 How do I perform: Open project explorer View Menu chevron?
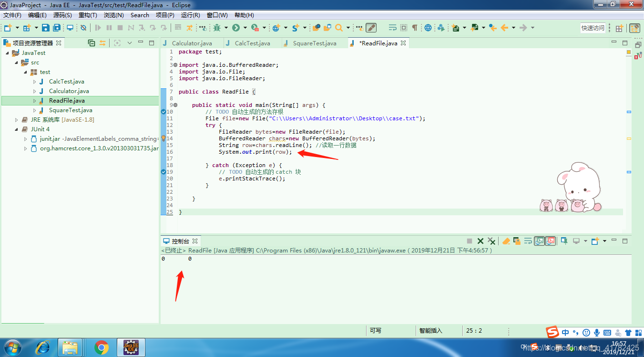pos(130,43)
